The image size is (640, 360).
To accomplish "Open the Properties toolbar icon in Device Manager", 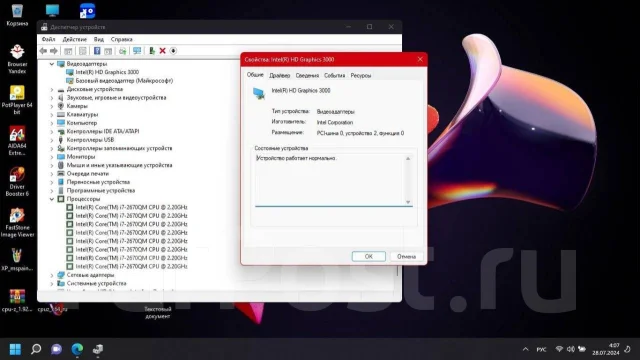I will [83, 51].
